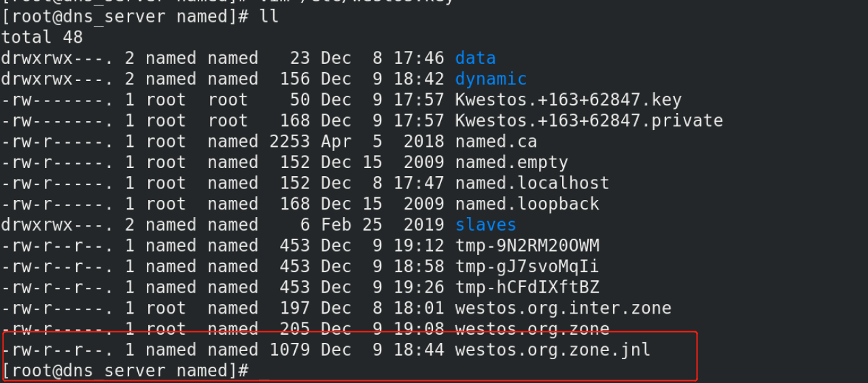
Task: Click the 'total 48' output line
Action: 41,37
